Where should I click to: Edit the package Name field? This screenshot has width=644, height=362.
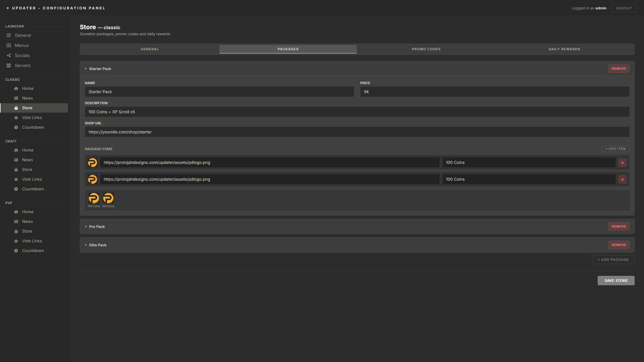click(x=219, y=92)
